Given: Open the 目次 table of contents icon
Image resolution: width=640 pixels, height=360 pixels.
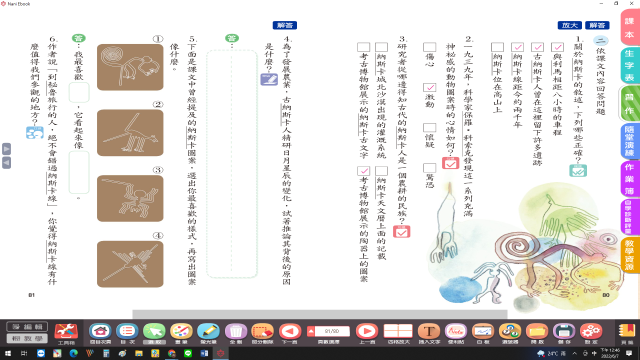Looking at the screenshot, I should click(x=127, y=331).
